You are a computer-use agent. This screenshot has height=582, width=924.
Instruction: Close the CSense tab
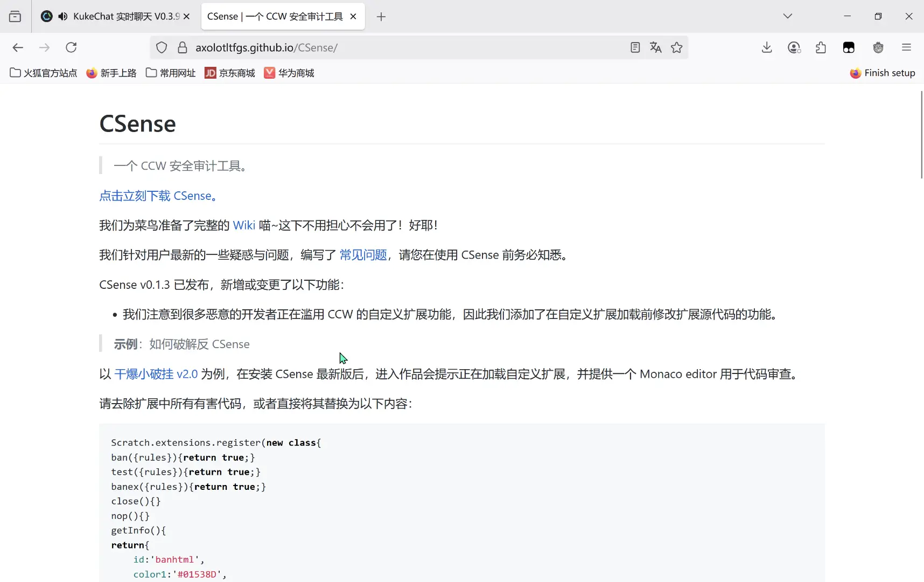click(353, 16)
